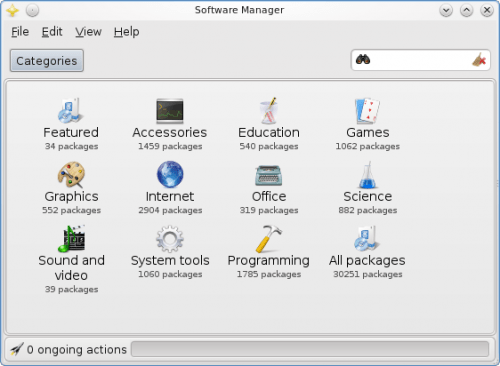500x366 pixels.
Task: Click the Categories button
Action: (47, 61)
